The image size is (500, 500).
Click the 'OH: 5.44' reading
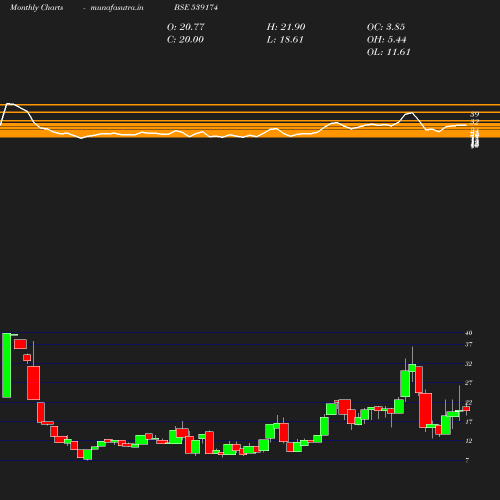(x=387, y=40)
